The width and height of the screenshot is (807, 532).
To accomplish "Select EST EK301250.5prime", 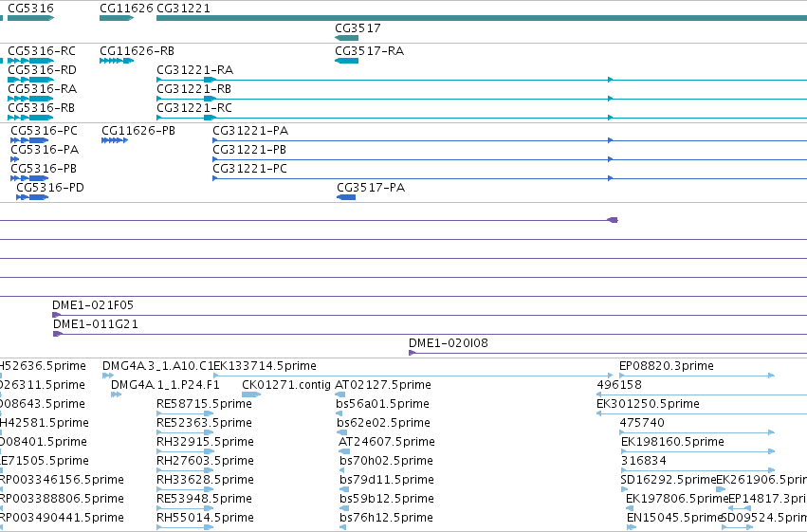I will click(648, 404).
